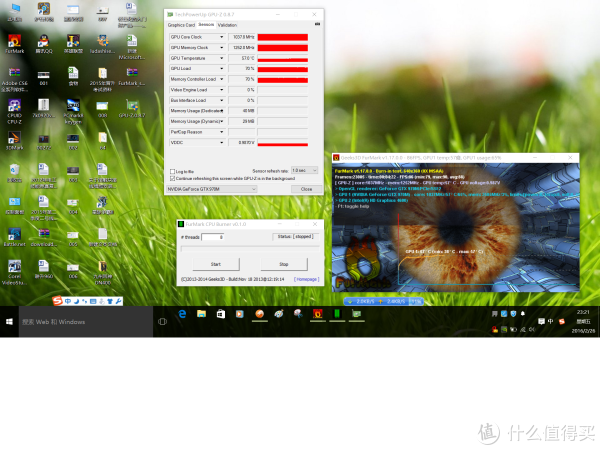Open the 3DMark desktop shortcut

15,140
